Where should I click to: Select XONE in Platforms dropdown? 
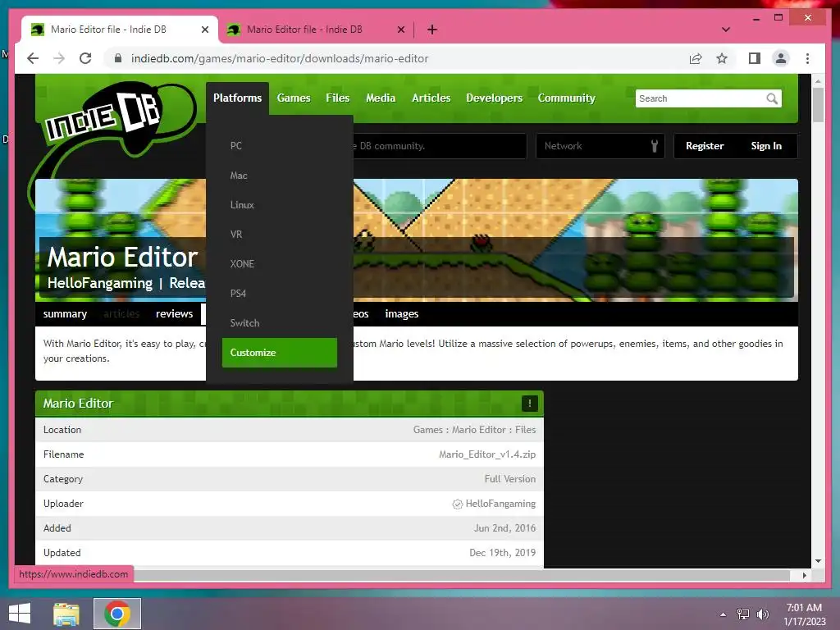[280, 263]
